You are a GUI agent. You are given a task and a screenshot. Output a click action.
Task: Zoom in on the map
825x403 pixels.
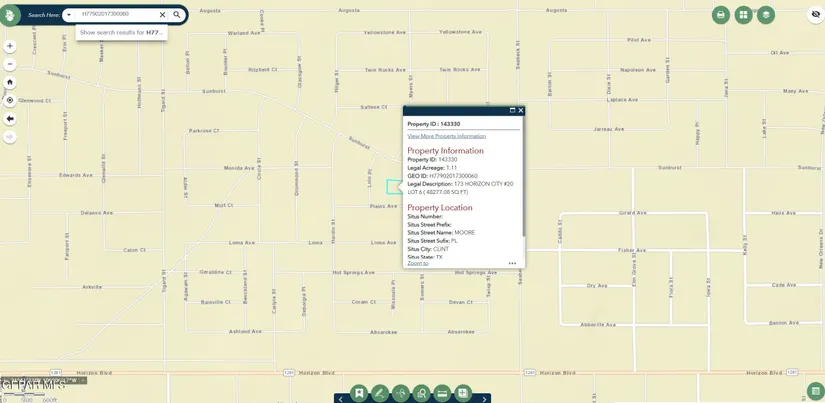click(x=10, y=46)
